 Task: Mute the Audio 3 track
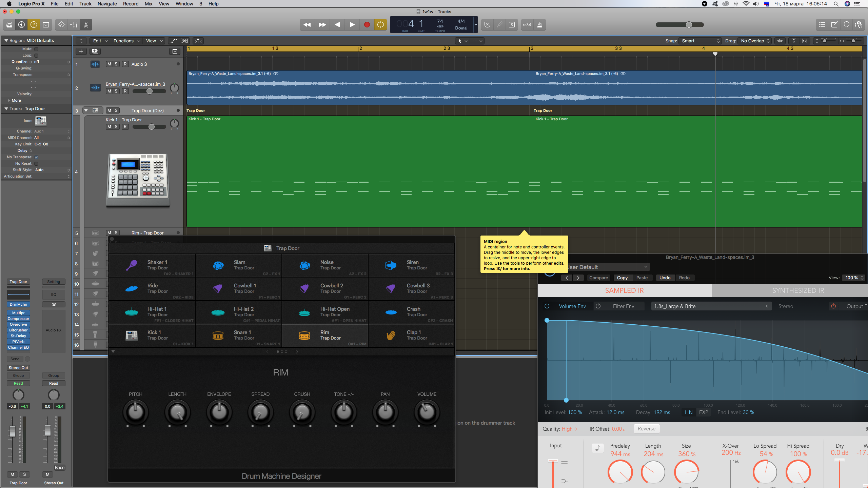click(x=109, y=64)
